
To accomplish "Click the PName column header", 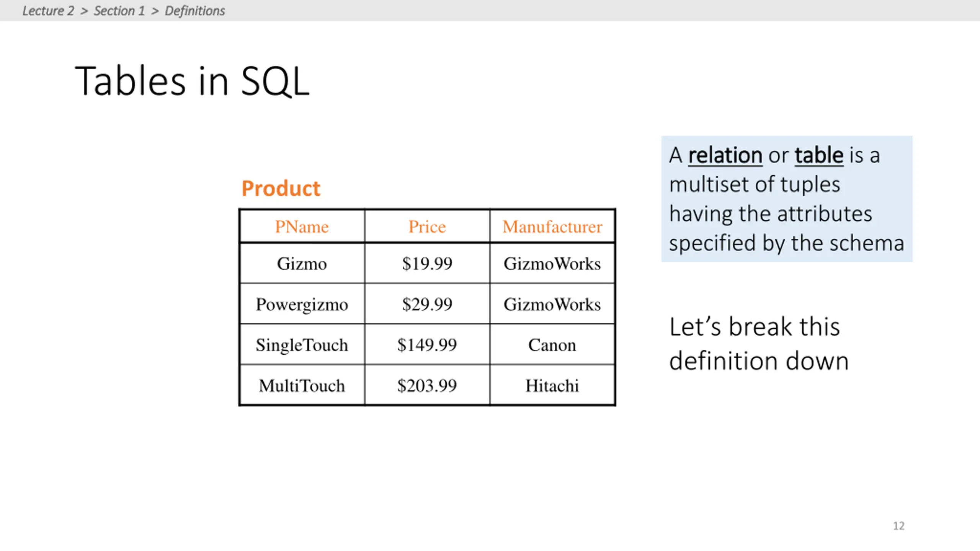I will pos(302,226).
